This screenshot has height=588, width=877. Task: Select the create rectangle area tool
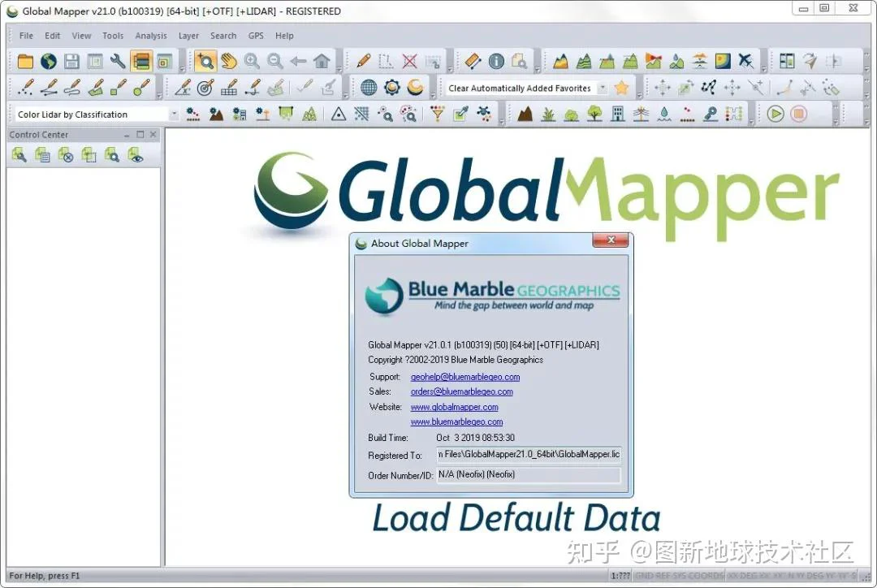(x=118, y=88)
